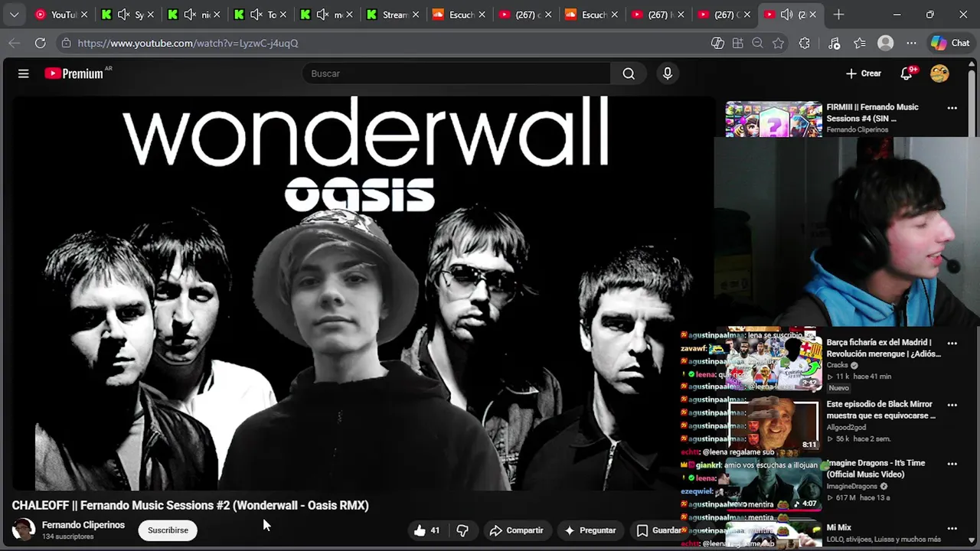Image resolution: width=980 pixels, height=551 pixels.
Task: Dislike the video with thumbs down
Action: 462,530
